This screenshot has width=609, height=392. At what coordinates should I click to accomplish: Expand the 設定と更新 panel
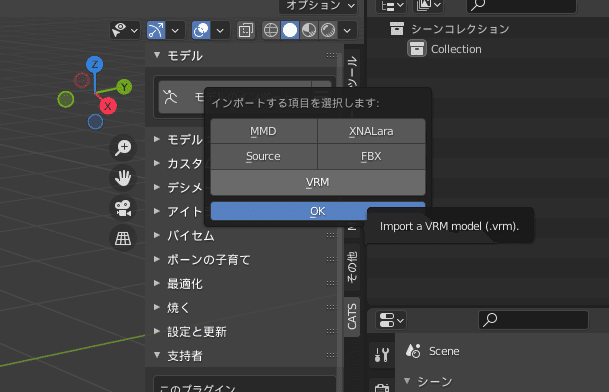[x=157, y=331]
